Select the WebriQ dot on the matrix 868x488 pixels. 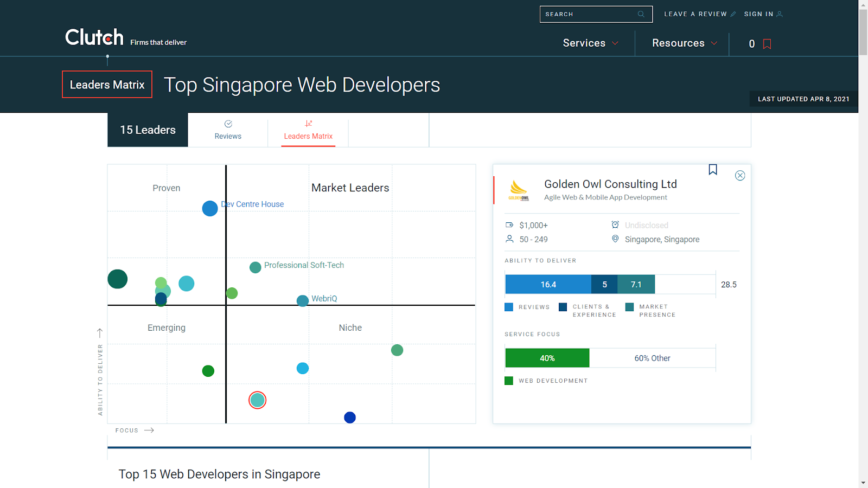coord(303,300)
